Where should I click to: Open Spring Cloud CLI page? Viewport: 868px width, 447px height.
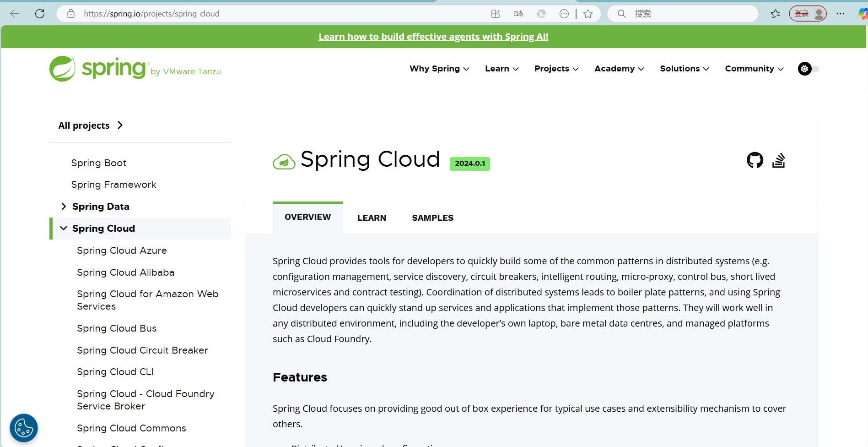tap(115, 372)
